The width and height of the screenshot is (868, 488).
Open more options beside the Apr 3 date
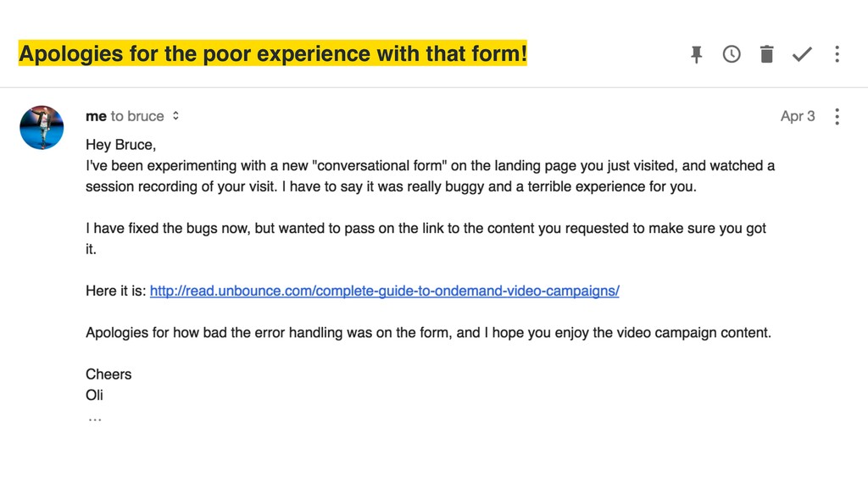coord(837,117)
